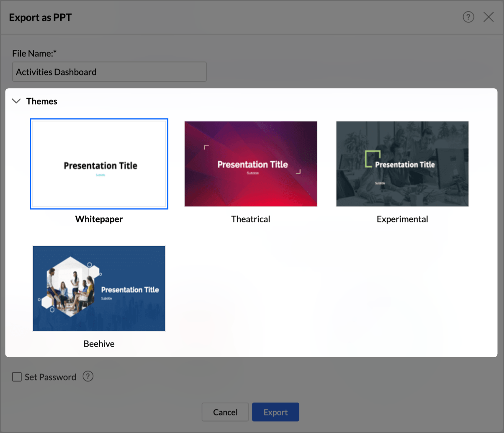Click the Theatrical theme name label
Screen dimensions: 504x433
coord(251,219)
